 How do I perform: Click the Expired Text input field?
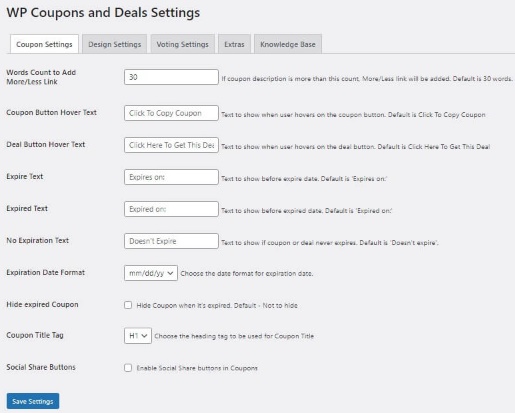pyautogui.click(x=171, y=209)
